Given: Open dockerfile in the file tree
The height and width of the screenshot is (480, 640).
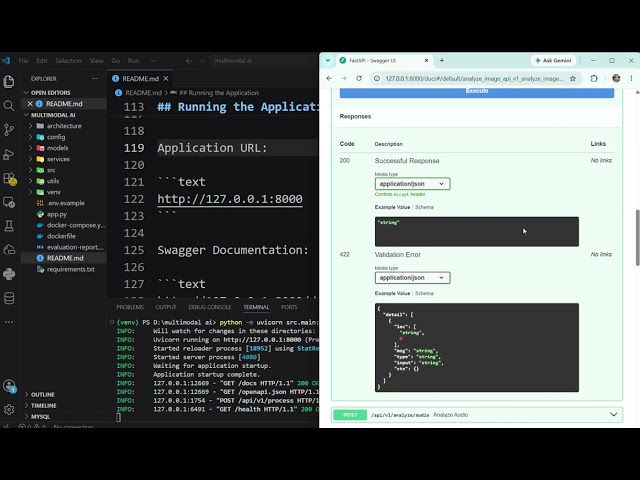Looking at the screenshot, I should [x=61, y=236].
